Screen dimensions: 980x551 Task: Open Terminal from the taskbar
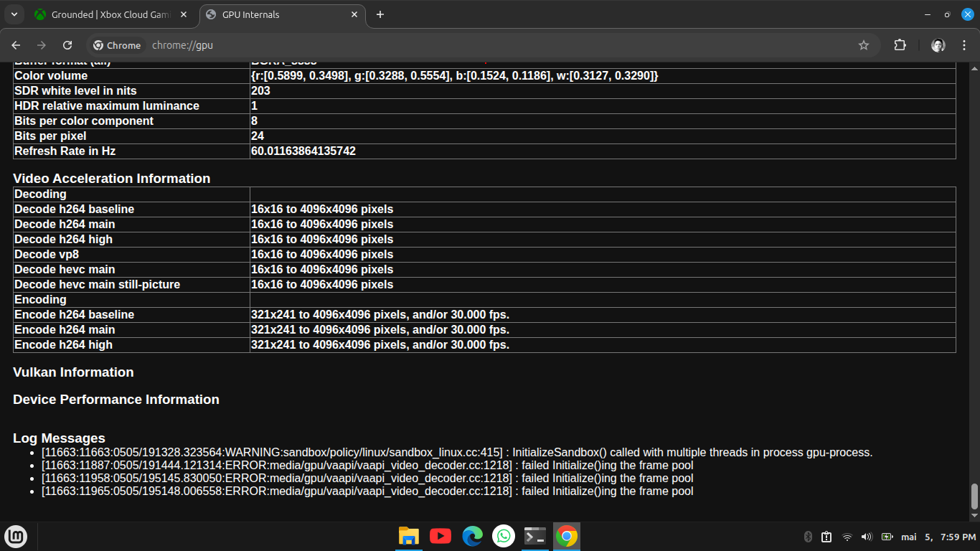535,536
